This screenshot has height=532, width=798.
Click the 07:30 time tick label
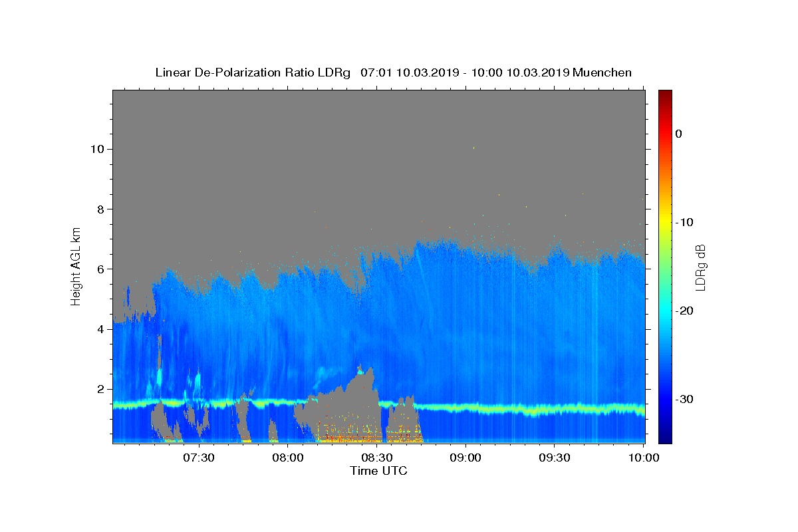pos(199,458)
